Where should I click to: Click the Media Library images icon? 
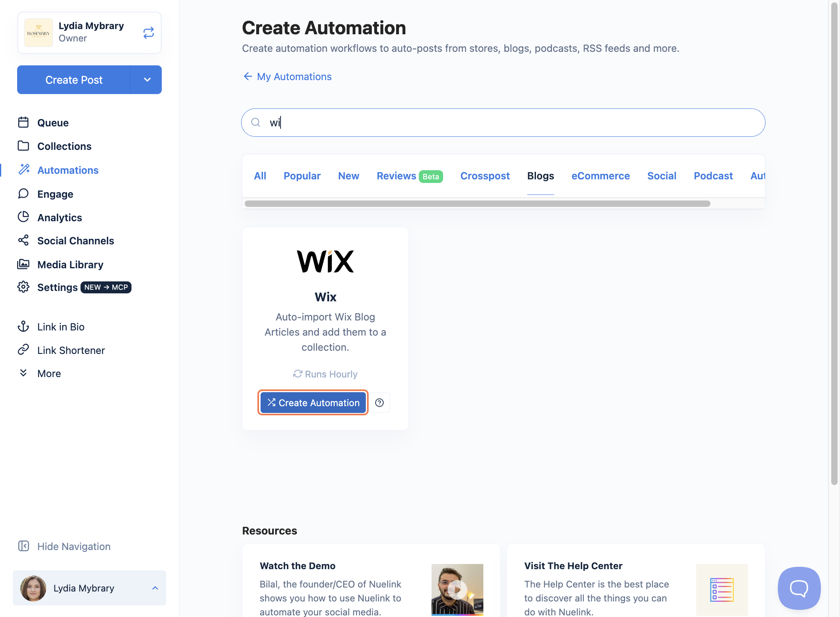[x=24, y=264]
